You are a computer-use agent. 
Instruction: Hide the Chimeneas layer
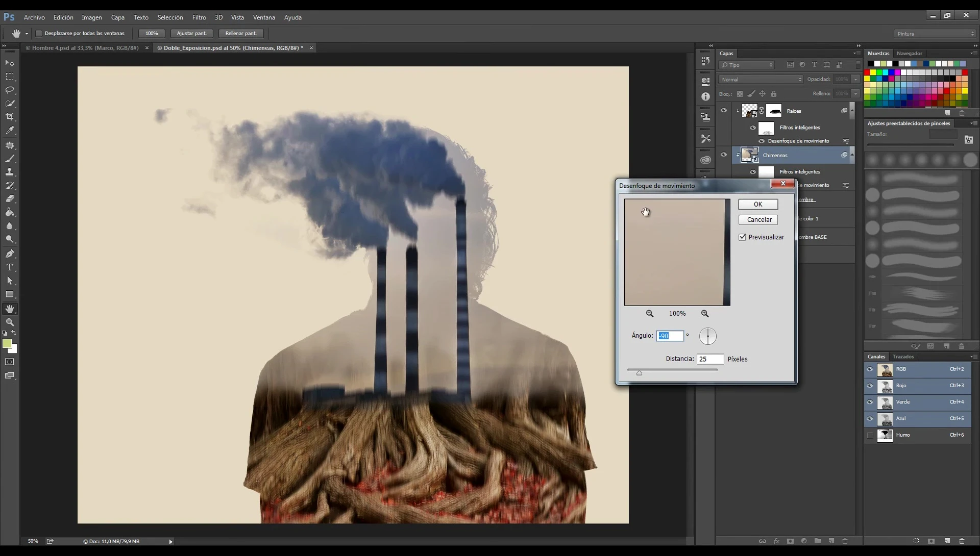(x=724, y=155)
